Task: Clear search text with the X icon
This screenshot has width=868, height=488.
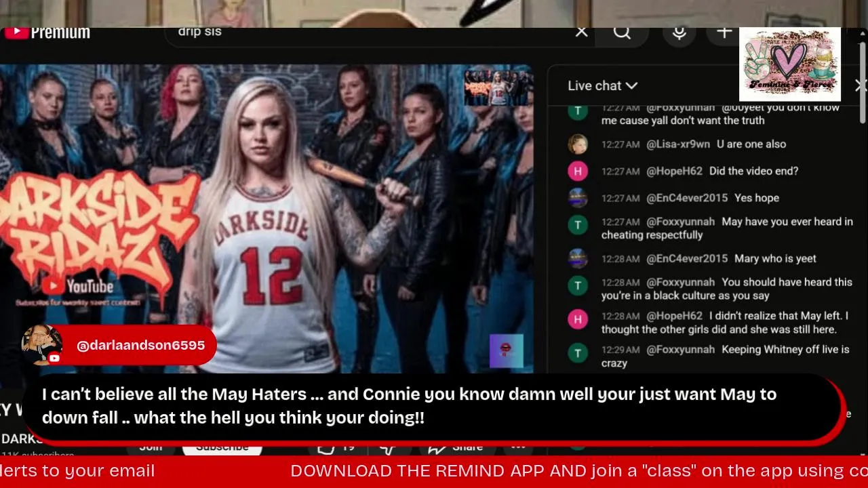Action: pos(581,32)
